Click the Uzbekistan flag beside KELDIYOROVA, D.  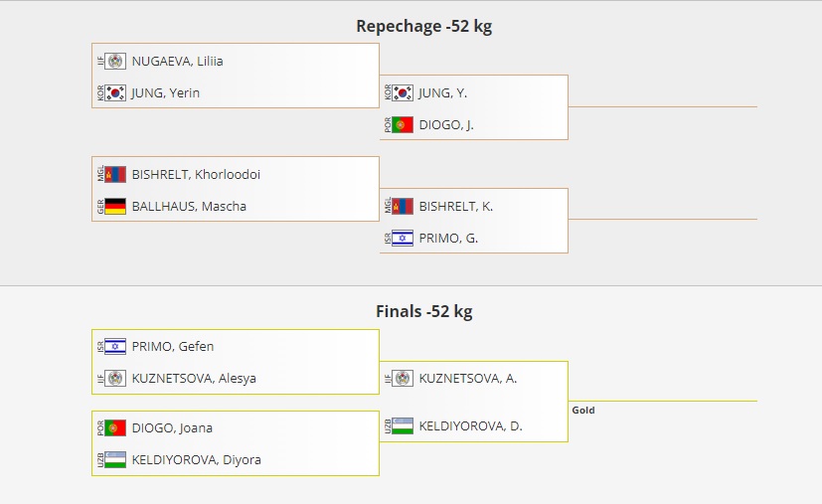tap(403, 426)
